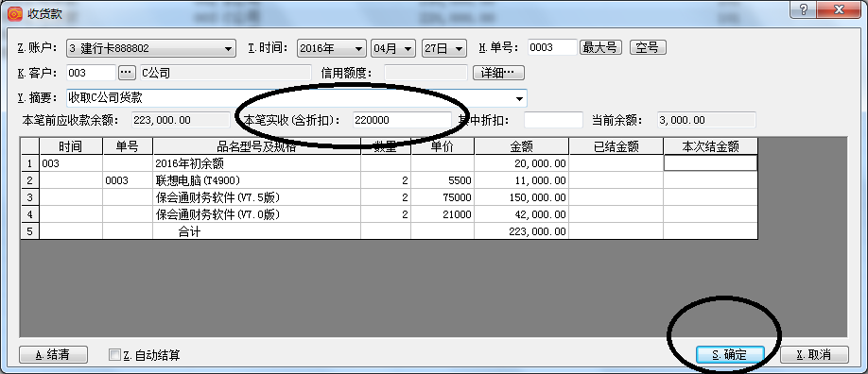Click the 其中折扣 discount input field

coord(553,120)
